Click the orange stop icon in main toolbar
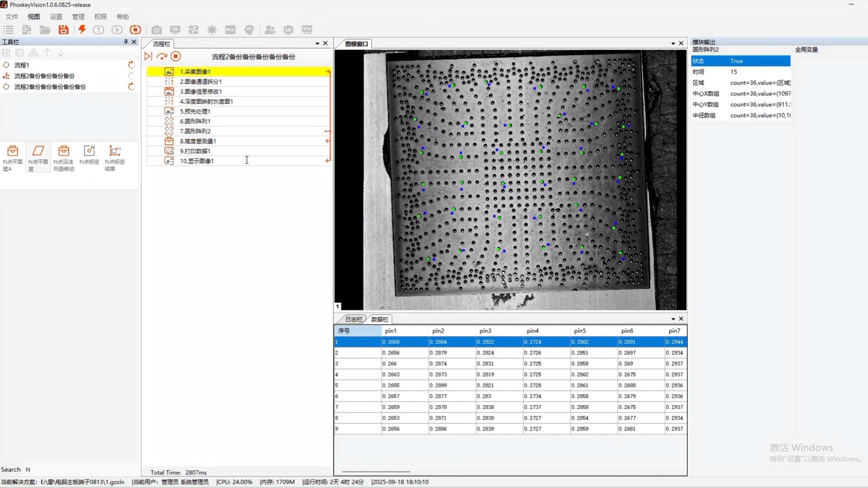The image size is (868, 488). 135,30
